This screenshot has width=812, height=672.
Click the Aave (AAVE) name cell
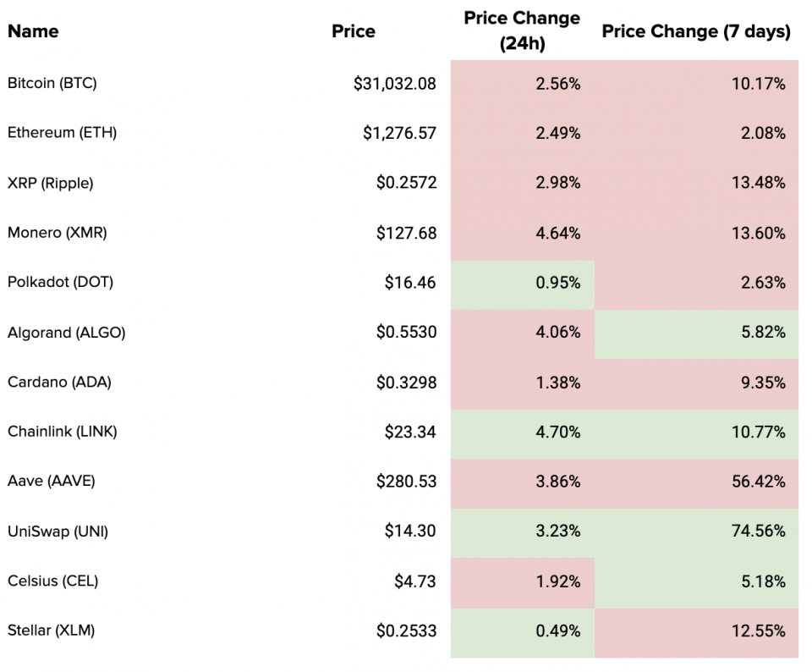click(x=52, y=482)
